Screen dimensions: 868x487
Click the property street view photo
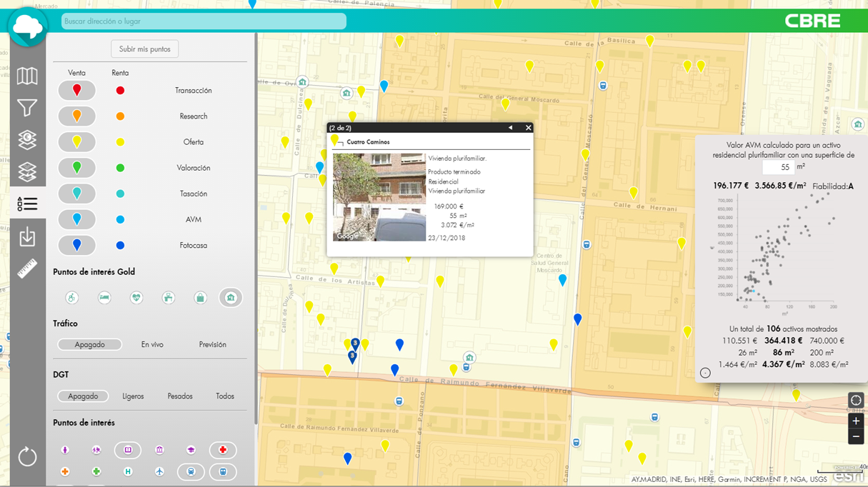tap(379, 197)
